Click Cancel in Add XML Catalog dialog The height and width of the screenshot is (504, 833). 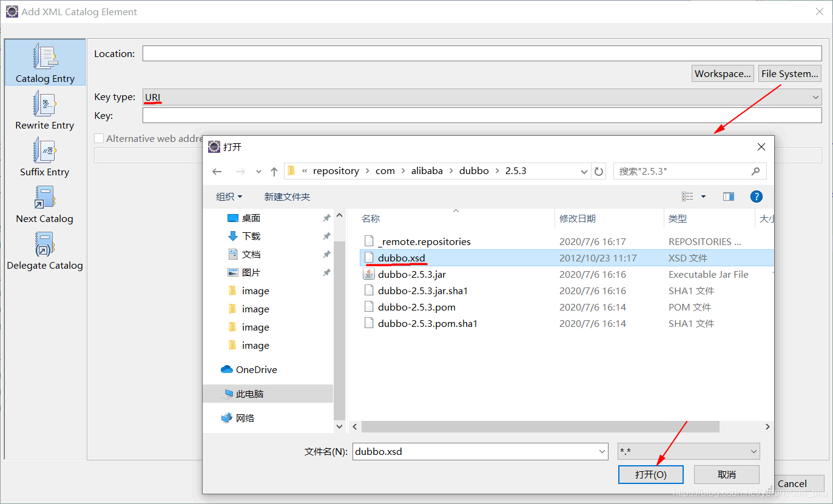[792, 483]
